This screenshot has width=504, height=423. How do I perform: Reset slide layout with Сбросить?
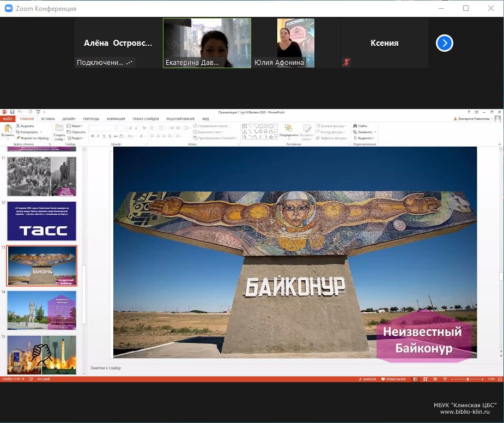coord(76,132)
